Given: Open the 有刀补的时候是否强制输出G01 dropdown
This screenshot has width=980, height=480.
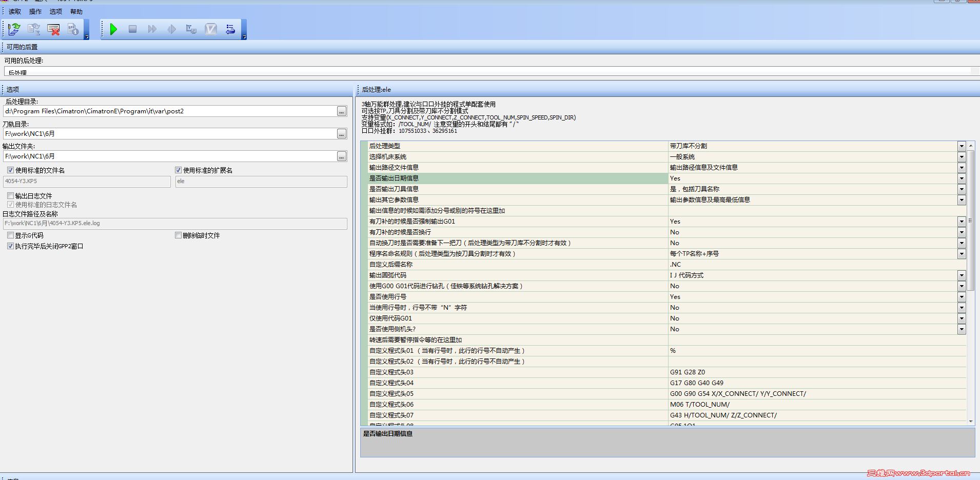Looking at the screenshot, I should tap(962, 222).
